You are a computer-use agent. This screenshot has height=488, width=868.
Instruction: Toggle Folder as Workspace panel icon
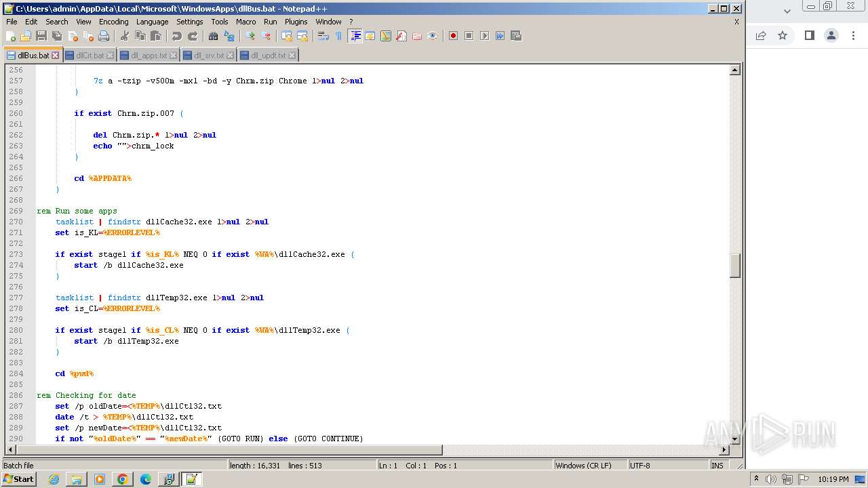tap(417, 36)
